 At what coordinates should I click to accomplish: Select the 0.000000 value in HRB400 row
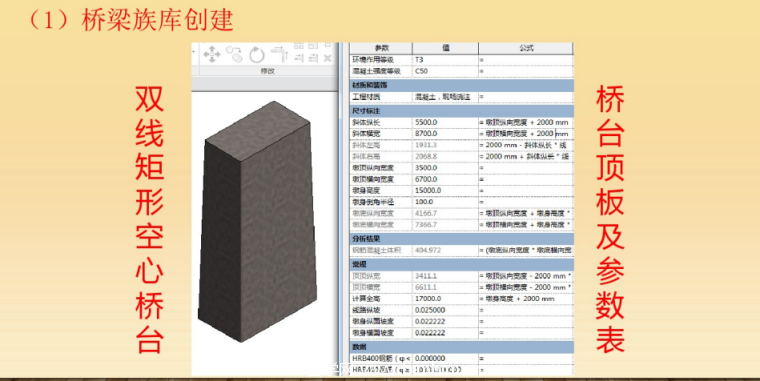tap(445, 358)
